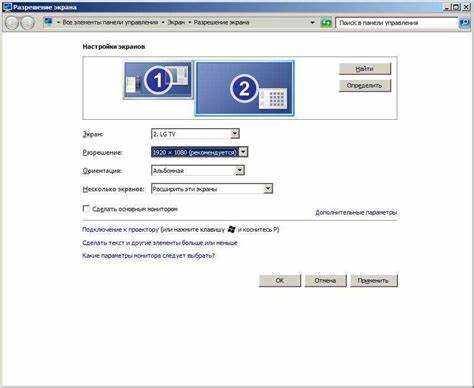Viewport: 474px width, 388px height.
Task: Select monitor 2 thumbnail
Action: (244, 88)
